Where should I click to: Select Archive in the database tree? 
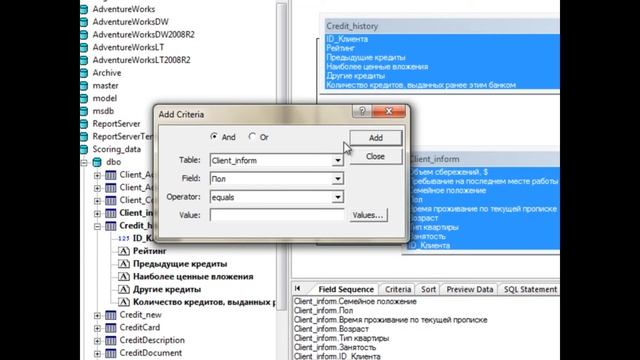click(x=107, y=73)
